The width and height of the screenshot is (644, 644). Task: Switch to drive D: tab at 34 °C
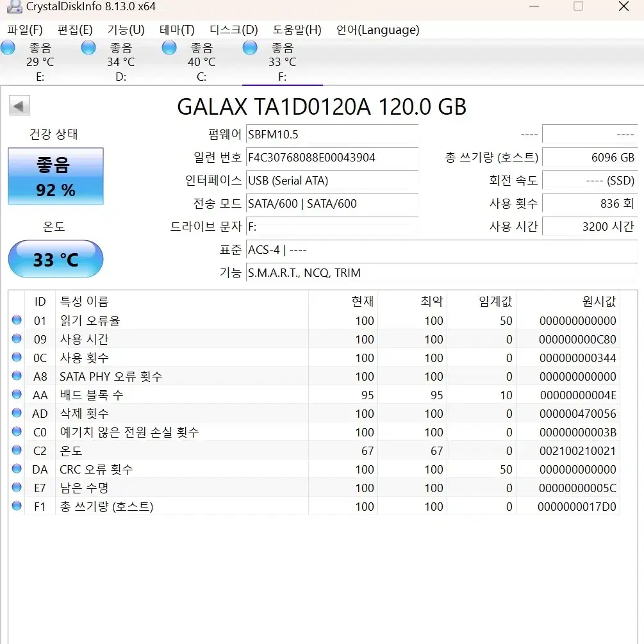(x=120, y=62)
